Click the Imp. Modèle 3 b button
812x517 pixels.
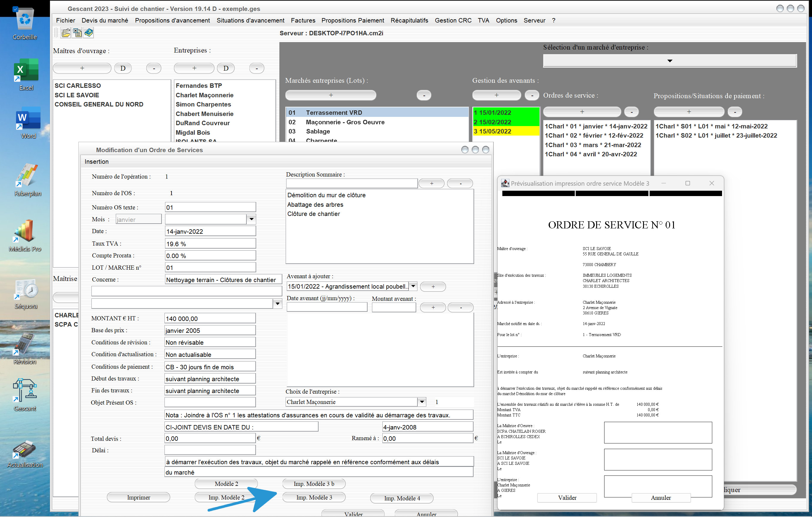pos(314,484)
